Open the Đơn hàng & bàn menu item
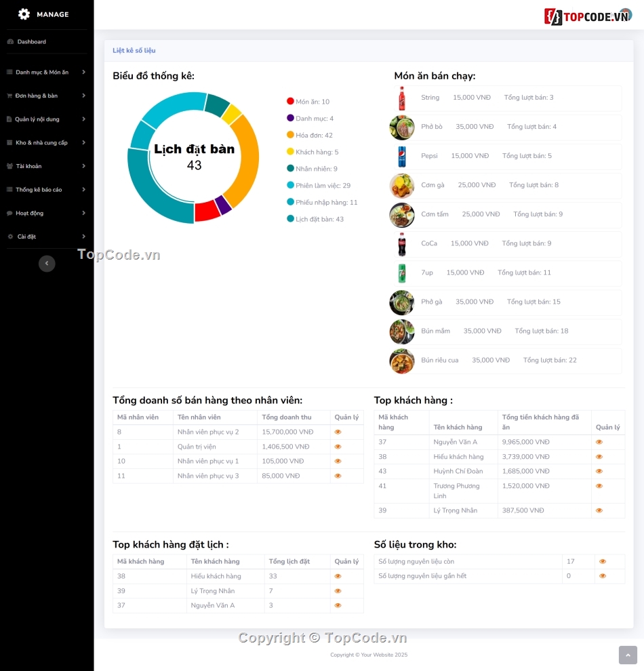The height and width of the screenshot is (671, 644). [x=37, y=96]
